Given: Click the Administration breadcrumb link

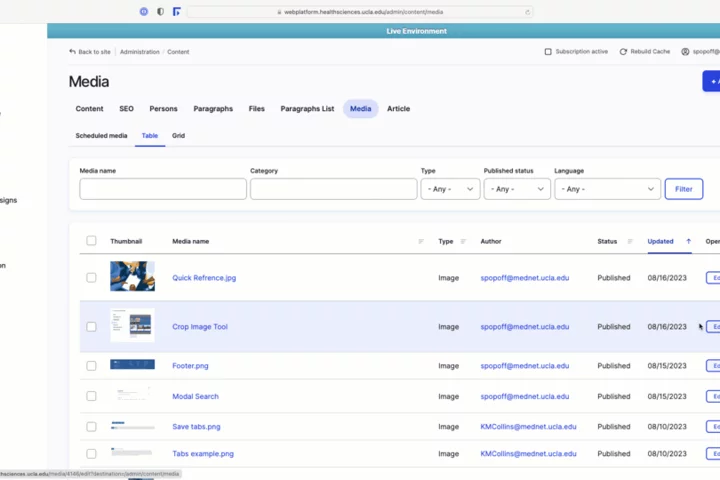Looking at the screenshot, I should coord(140,52).
